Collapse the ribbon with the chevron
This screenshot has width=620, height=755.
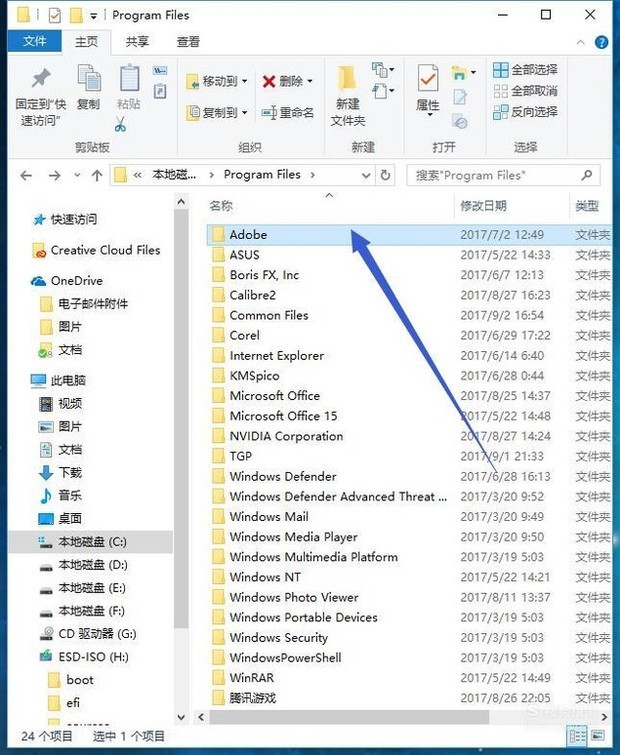click(x=581, y=42)
